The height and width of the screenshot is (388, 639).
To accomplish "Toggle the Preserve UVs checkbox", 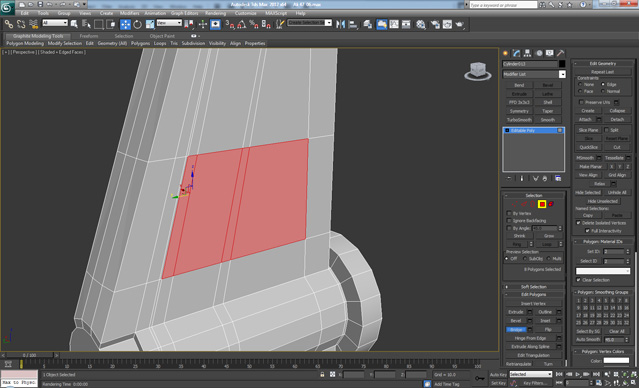I will 582,102.
